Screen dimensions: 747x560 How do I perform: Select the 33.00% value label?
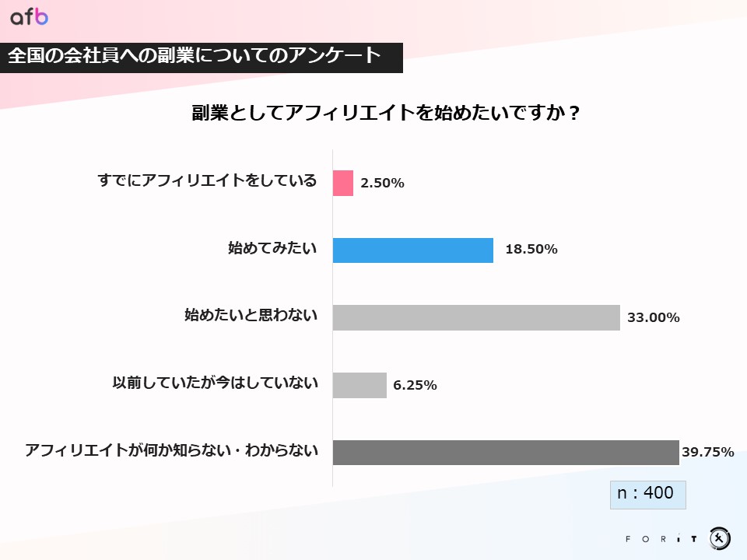(654, 317)
